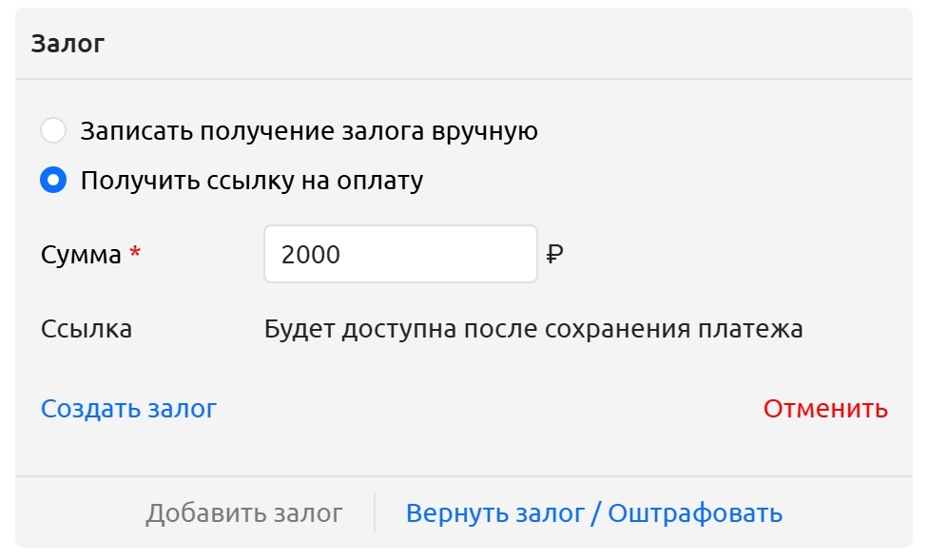Click the red required asterisk next to Сумма
Viewport: 929px width, 560px height.
tap(135, 254)
